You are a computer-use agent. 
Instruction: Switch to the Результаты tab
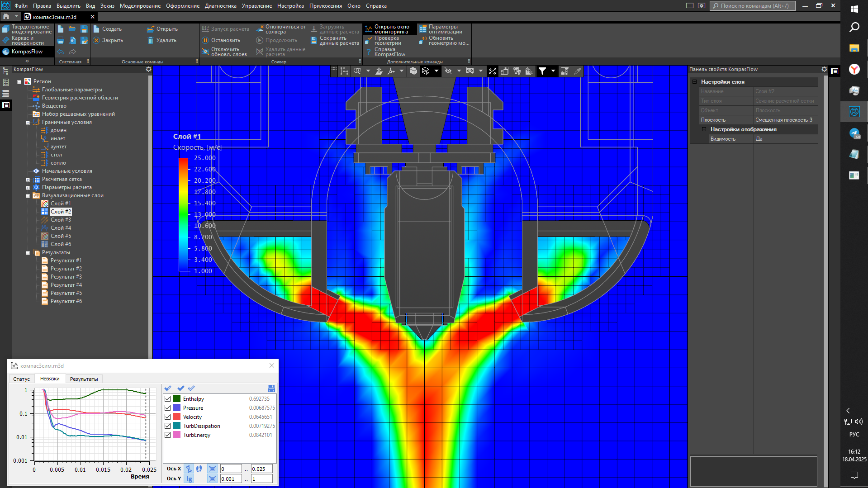[84, 379]
